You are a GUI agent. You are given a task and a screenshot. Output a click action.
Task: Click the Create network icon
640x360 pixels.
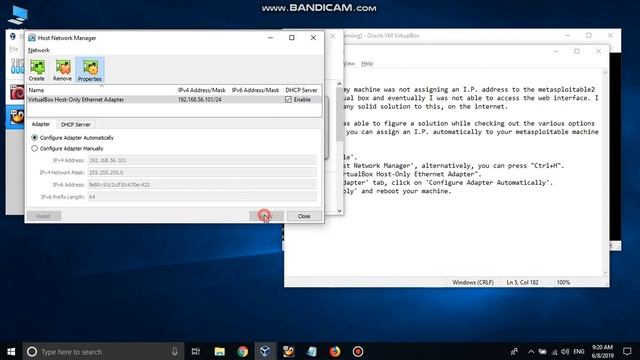pos(37,70)
